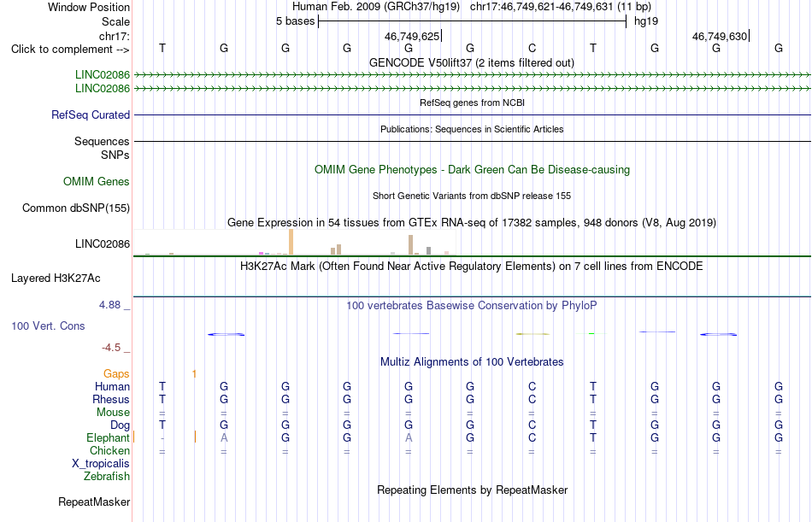Click the Chicken alignment row label
This screenshot has height=522, width=812.
point(109,451)
